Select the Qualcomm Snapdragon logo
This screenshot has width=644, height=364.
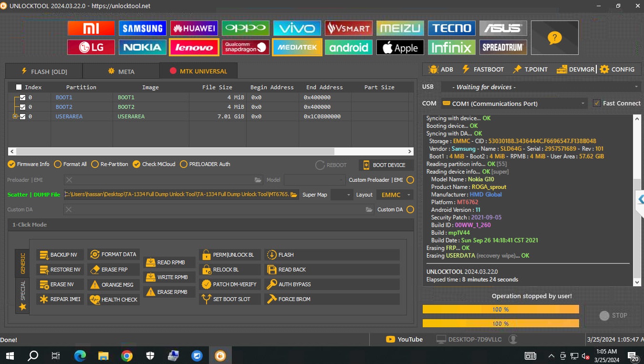tap(246, 47)
